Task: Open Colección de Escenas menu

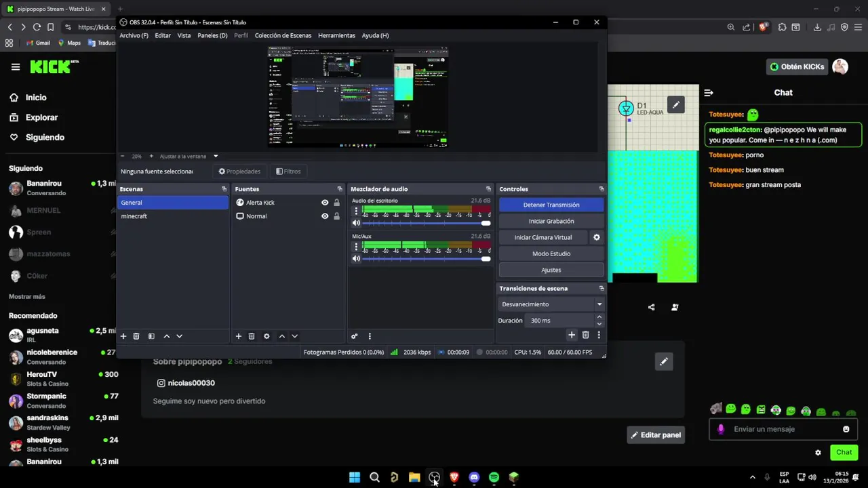Action: click(x=283, y=35)
